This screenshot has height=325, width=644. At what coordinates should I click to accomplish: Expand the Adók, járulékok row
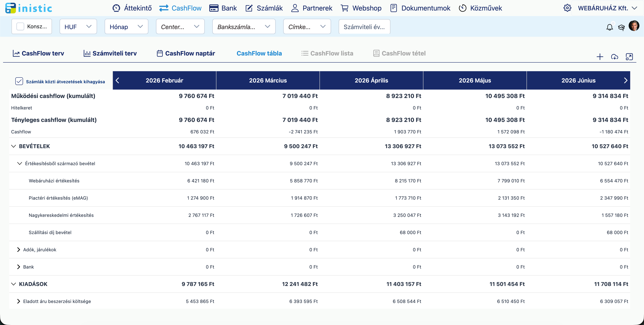18,250
